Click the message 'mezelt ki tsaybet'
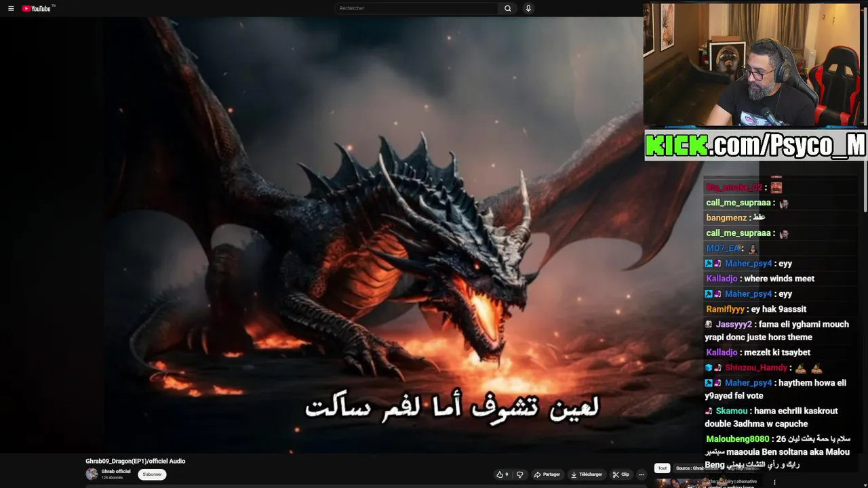Viewport: 868px width, 488px height. (777, 352)
